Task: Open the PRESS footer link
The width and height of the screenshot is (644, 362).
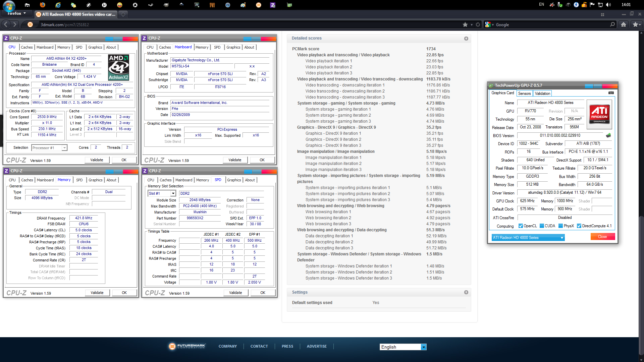Action: pos(287,346)
